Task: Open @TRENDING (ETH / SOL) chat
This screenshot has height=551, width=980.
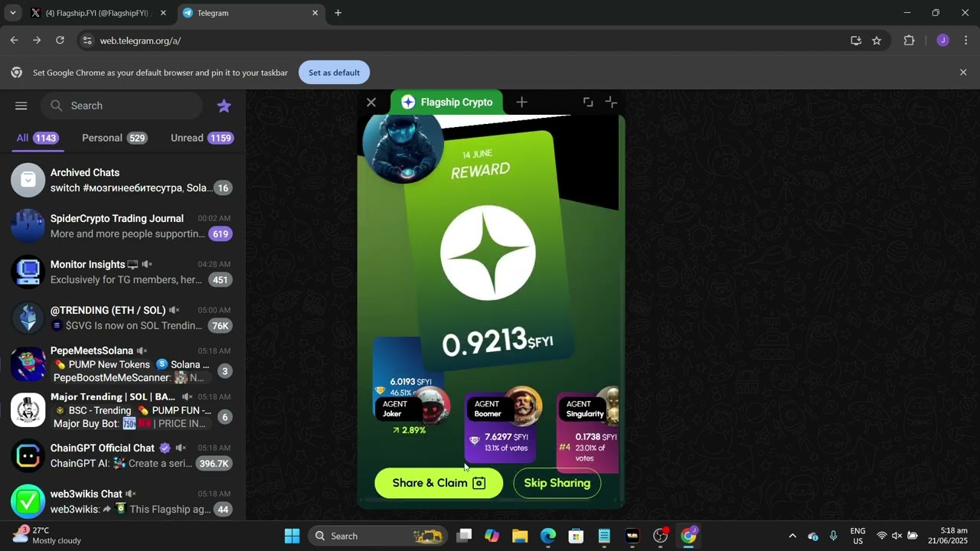Action: point(122,318)
